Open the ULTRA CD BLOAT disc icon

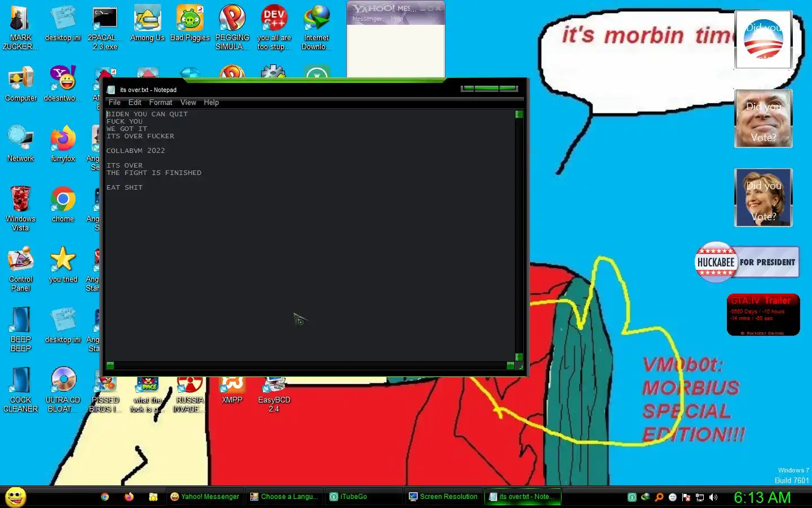[x=63, y=389]
